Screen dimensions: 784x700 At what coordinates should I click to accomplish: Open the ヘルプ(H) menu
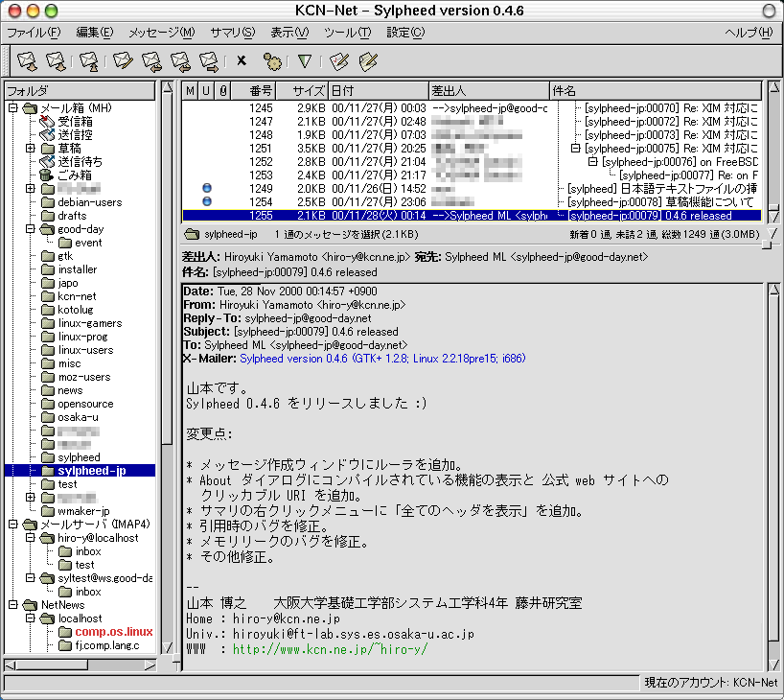coord(749,33)
